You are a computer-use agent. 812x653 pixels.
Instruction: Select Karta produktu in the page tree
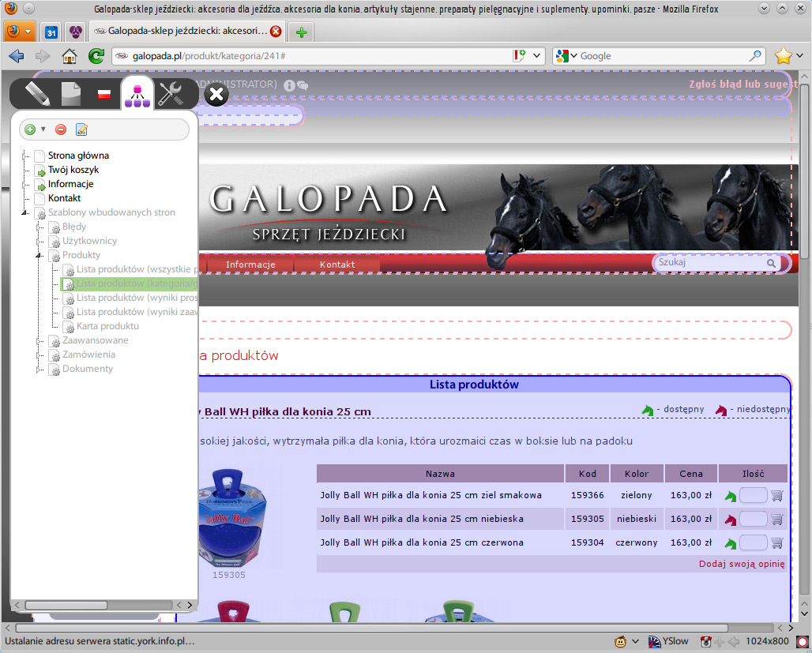107,326
